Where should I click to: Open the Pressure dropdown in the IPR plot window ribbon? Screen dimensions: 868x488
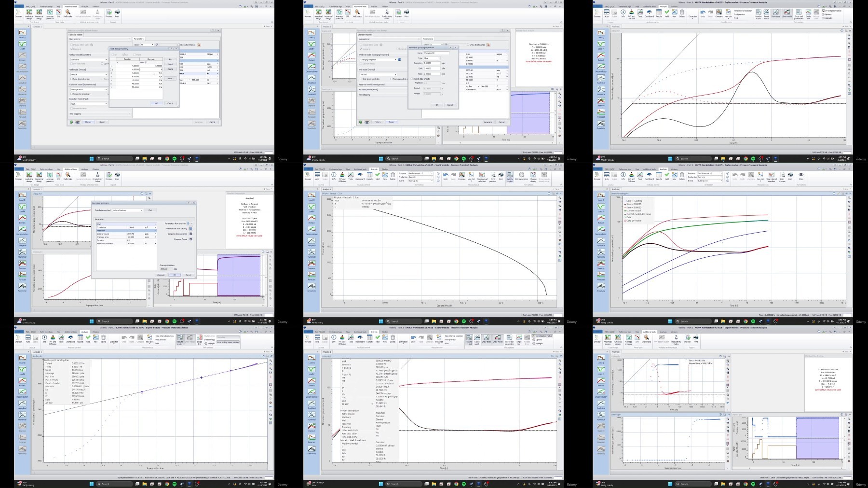[x=420, y=173]
